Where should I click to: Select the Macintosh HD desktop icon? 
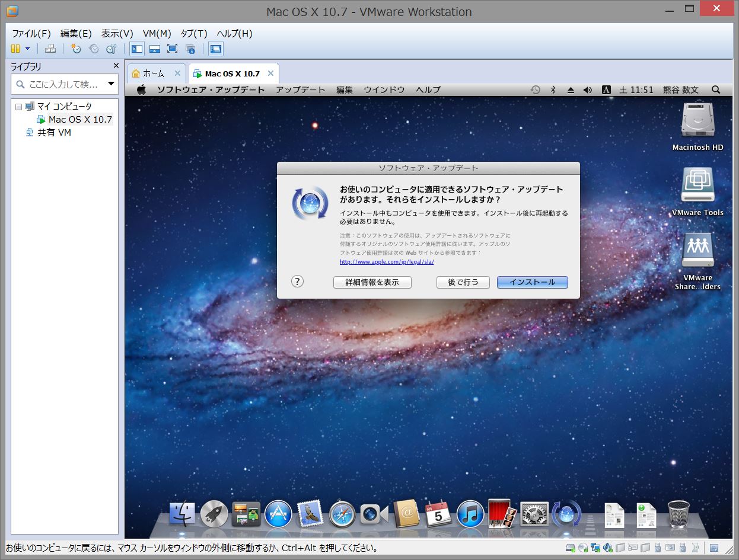697,127
